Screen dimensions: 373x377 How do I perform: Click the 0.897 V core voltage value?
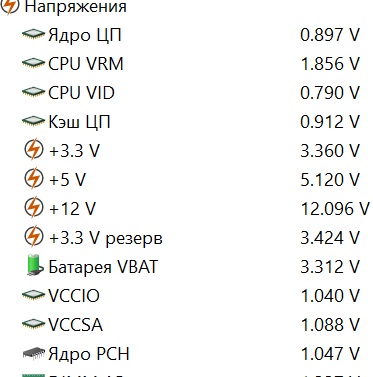click(x=330, y=35)
